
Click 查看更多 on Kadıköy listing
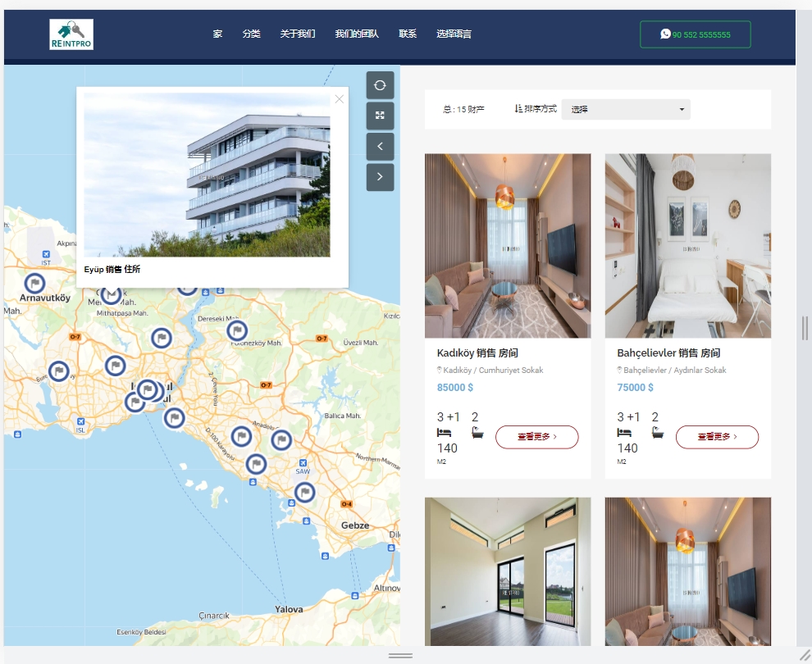(x=537, y=437)
